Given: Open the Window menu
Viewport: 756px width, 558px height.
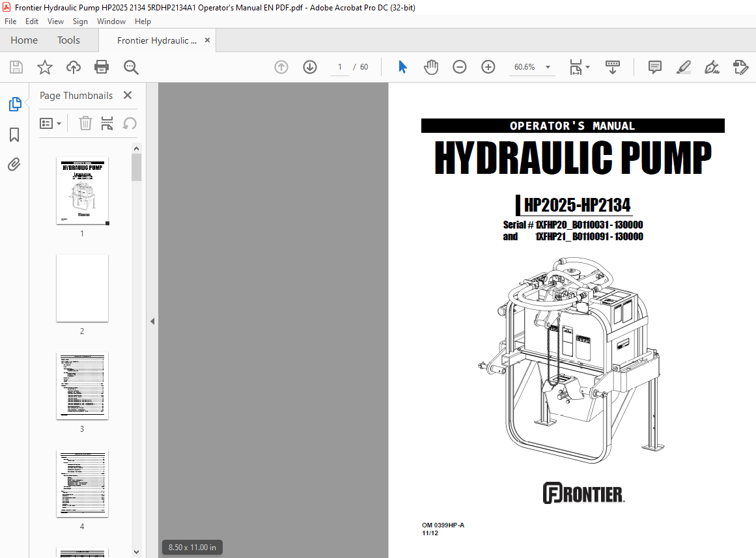Looking at the screenshot, I should (111, 21).
